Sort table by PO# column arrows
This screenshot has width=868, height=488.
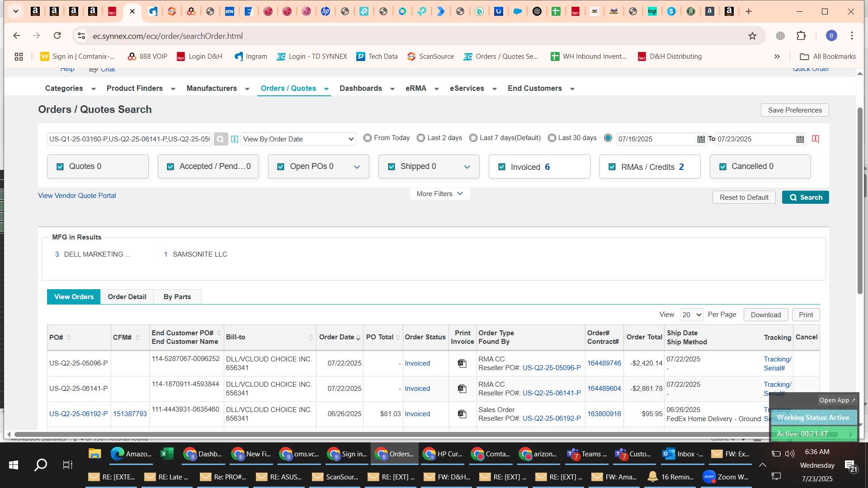[69, 338]
